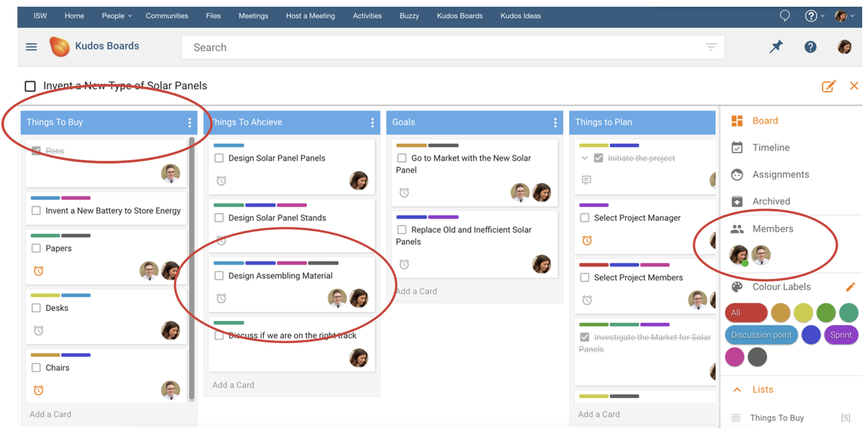Screen dimensions: 868x437
Task: Tick the Select Project Manager checkbox
Action: pos(585,218)
